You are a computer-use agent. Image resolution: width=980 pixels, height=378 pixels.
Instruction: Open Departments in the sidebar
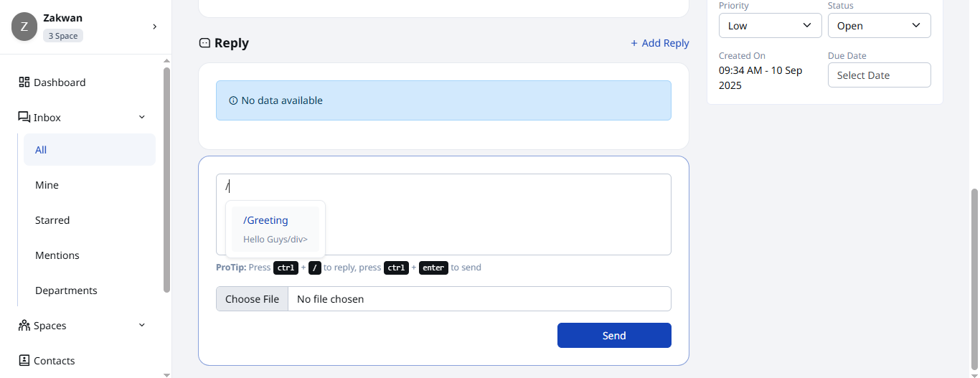pyautogui.click(x=66, y=290)
